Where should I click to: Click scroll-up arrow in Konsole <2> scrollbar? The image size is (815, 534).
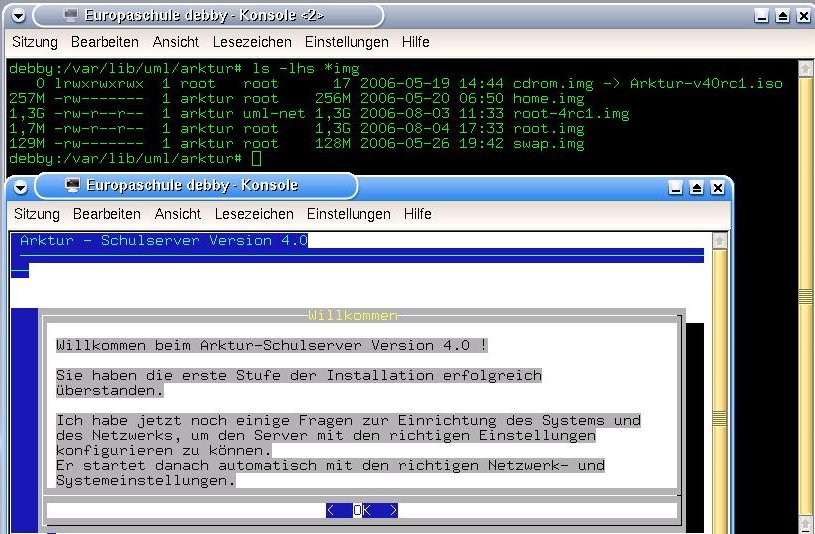click(805, 68)
